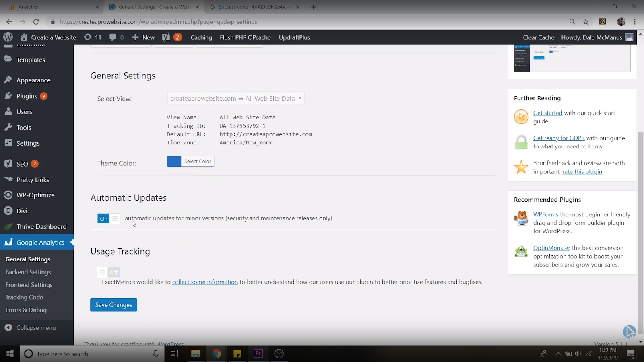Select Backend Settings submenu
This screenshot has width=644, height=362.
point(28,272)
